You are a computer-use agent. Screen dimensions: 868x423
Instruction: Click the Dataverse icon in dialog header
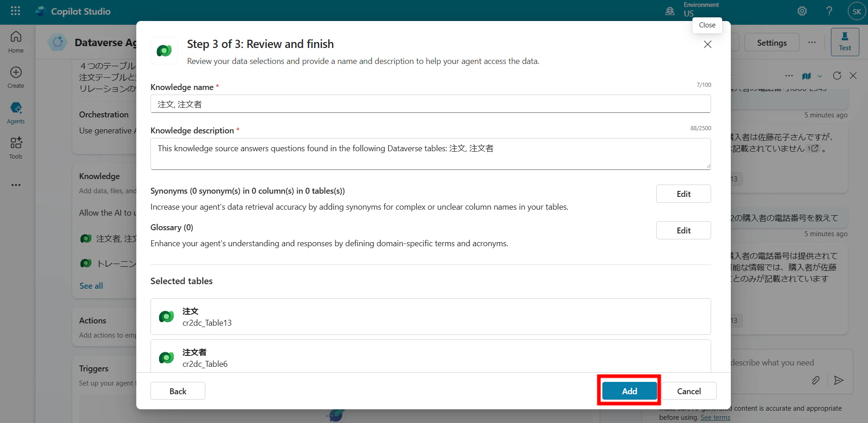(x=164, y=51)
